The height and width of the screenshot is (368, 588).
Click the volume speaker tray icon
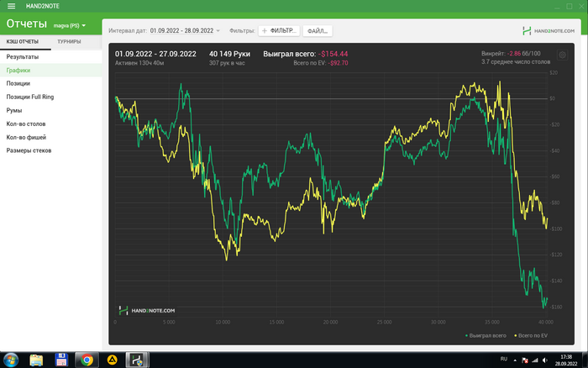point(545,360)
